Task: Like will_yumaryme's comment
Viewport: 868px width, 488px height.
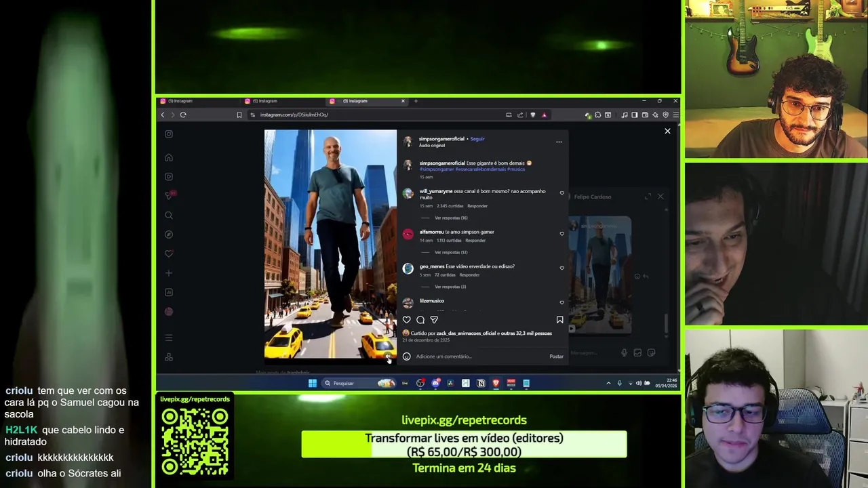Action: (x=561, y=193)
